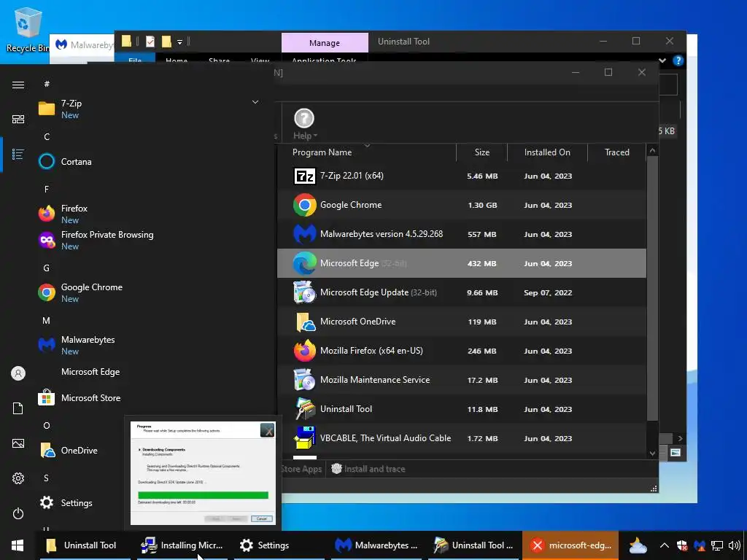Click the Microsoft Edge icon in program list
This screenshot has height=560, width=747.
coord(304,263)
